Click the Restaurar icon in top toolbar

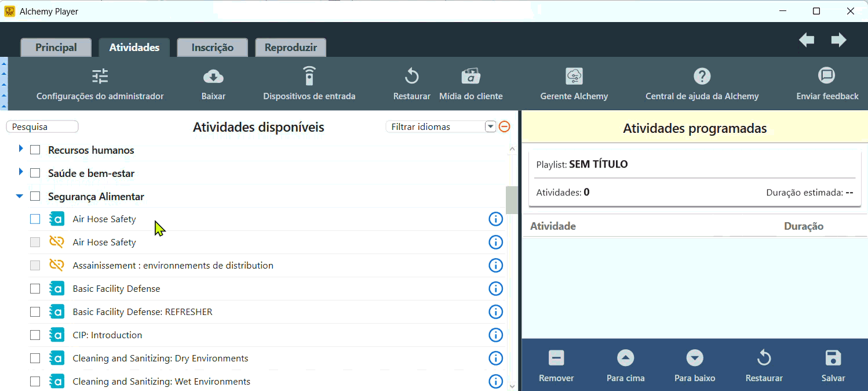coord(411,76)
